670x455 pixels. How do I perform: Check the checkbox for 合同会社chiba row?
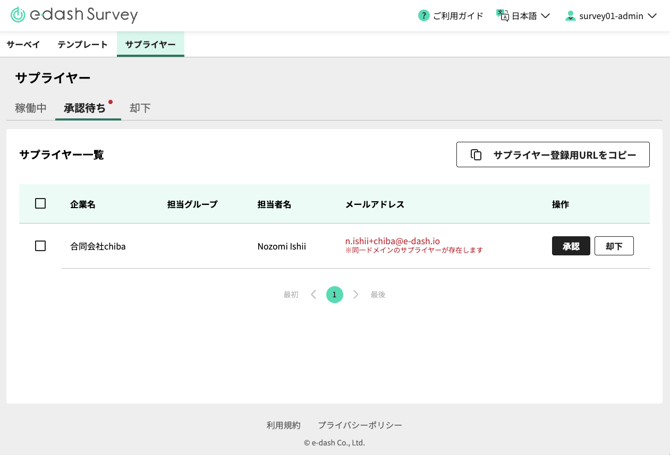pos(40,246)
